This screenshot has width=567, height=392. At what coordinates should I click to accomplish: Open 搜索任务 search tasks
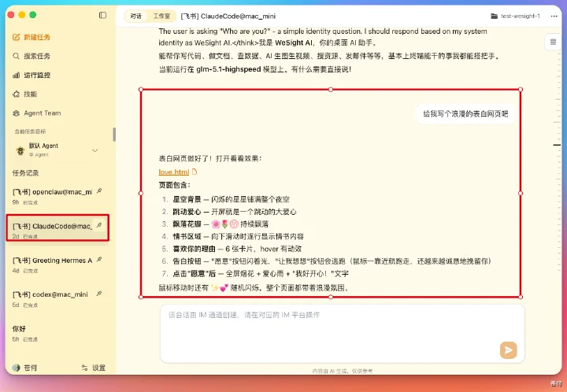point(31,56)
